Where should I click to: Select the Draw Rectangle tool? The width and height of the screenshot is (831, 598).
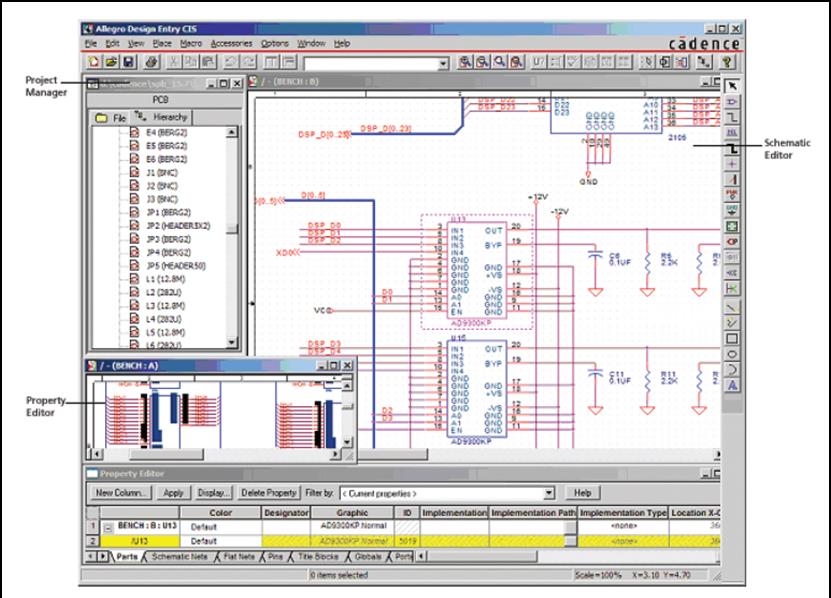[732, 338]
